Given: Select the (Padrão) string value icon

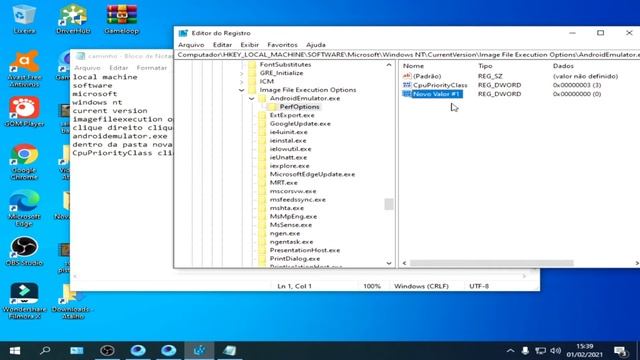Looking at the screenshot, I should point(407,76).
